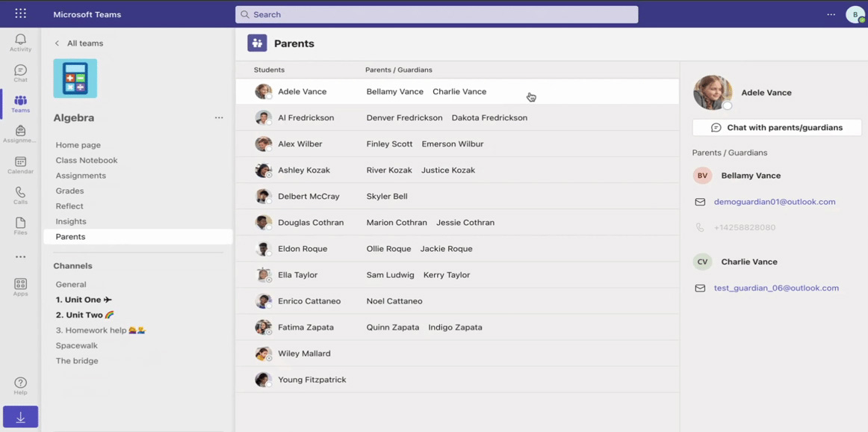Viewport: 868px width, 432px height.
Task: Open the app launcher waffle icon
Action: [20, 14]
